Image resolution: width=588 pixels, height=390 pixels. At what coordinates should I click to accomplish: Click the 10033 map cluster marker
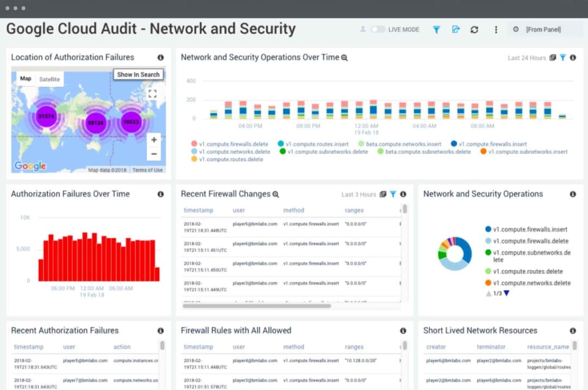pos(131,122)
